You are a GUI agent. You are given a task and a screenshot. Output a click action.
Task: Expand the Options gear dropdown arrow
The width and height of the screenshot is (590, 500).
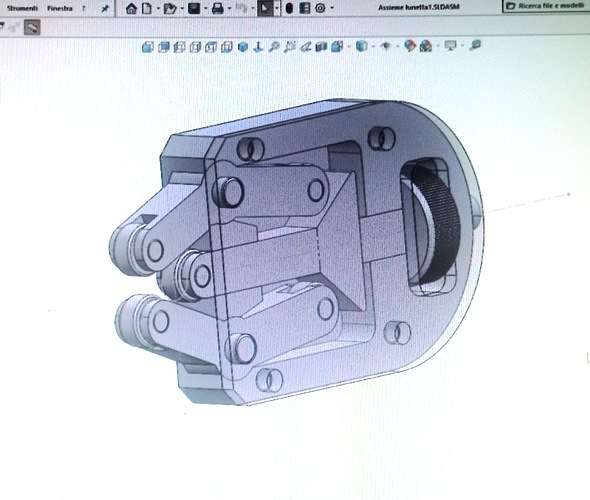[331, 8]
